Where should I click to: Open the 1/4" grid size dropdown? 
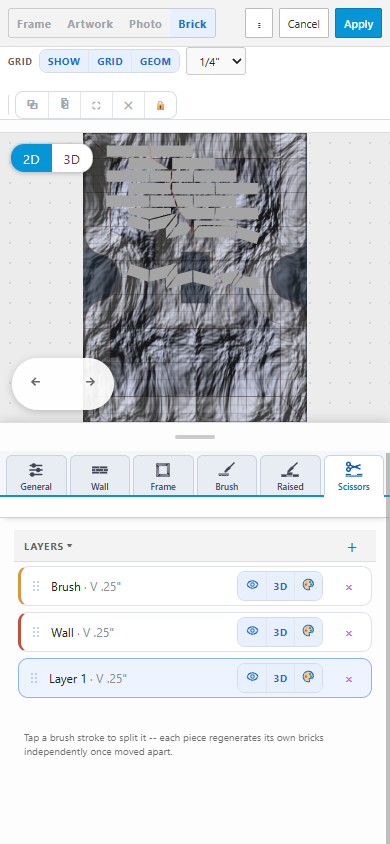pyautogui.click(x=216, y=61)
